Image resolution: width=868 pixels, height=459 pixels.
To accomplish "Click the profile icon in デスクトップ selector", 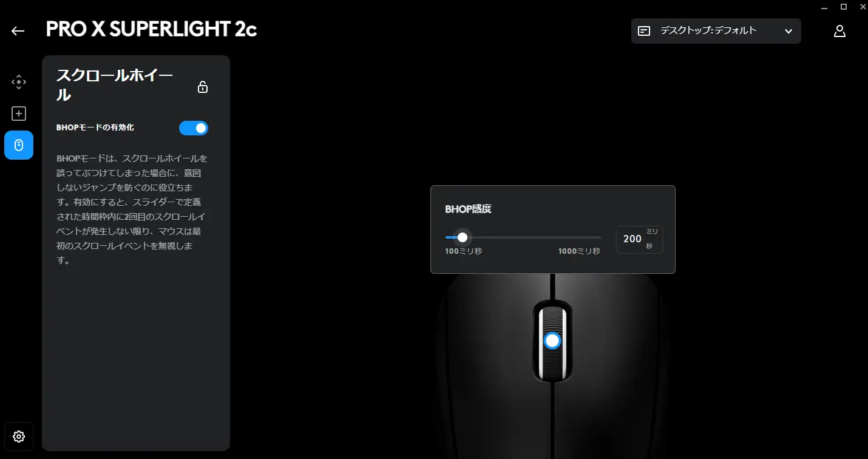I will point(645,31).
